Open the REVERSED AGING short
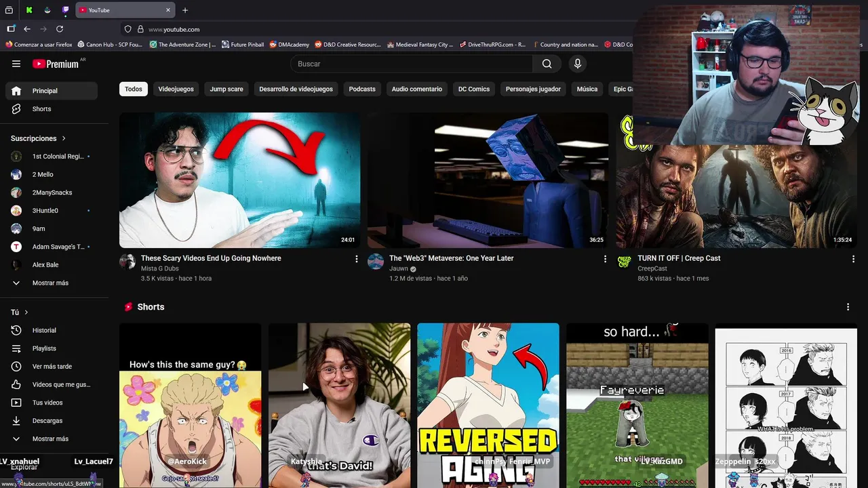This screenshot has height=488, width=868. click(x=488, y=405)
